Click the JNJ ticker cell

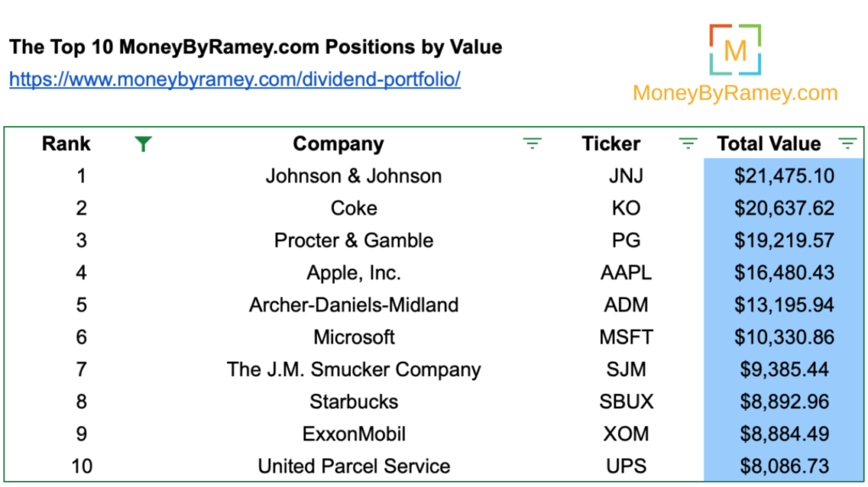pos(626,176)
